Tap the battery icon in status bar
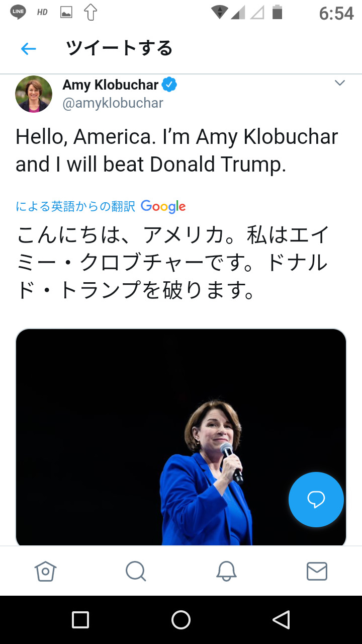Screen dimensions: 362x644 278,12
